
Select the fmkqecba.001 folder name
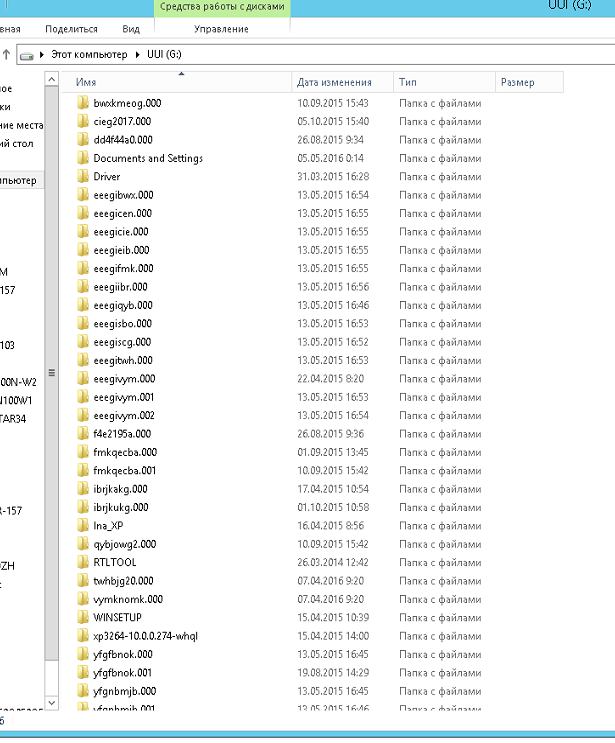[x=125, y=471]
